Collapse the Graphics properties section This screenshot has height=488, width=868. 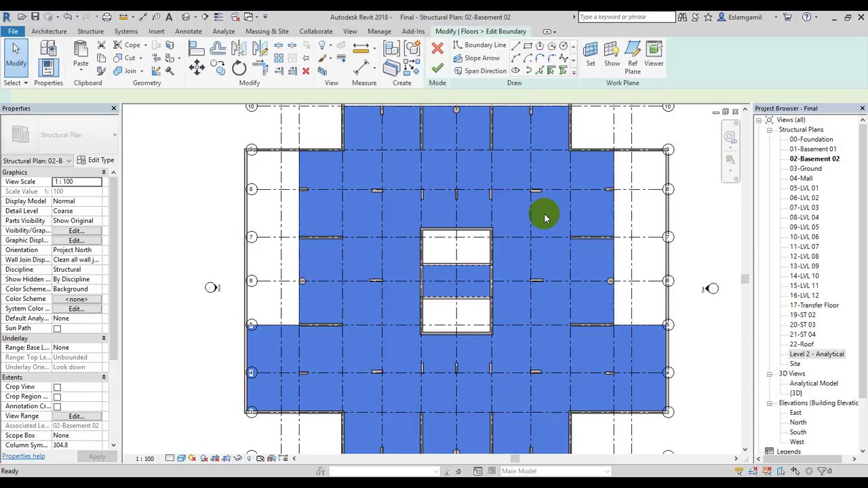(104, 173)
